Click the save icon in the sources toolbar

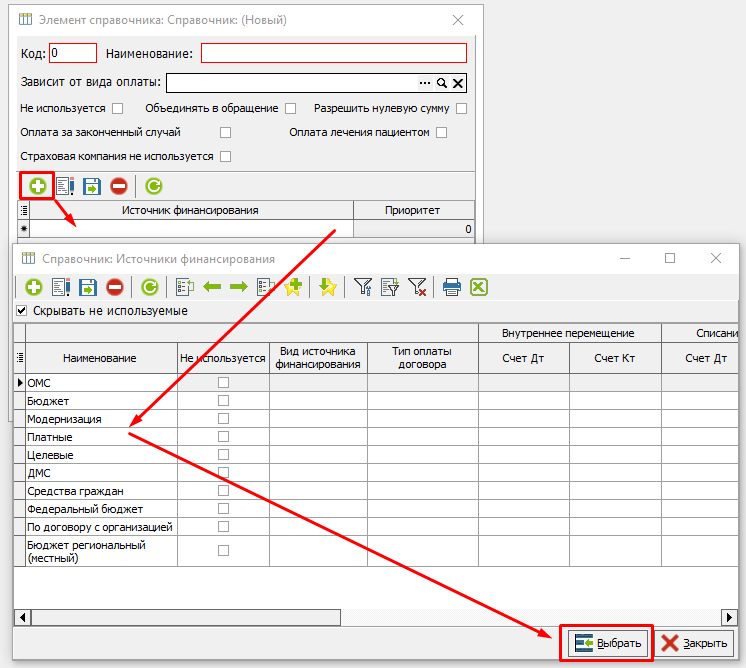click(x=87, y=287)
